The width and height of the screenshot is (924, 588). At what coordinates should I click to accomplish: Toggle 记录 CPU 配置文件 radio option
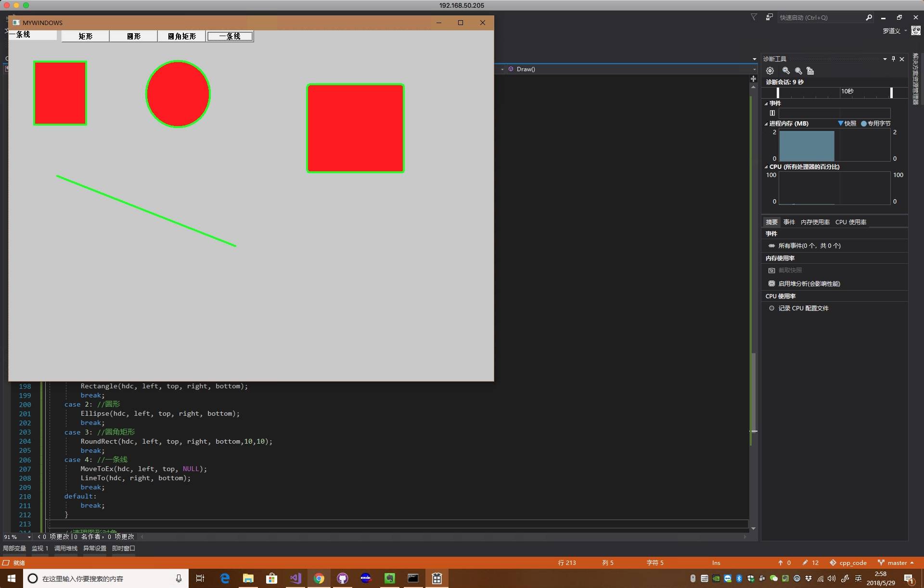pyautogui.click(x=771, y=308)
